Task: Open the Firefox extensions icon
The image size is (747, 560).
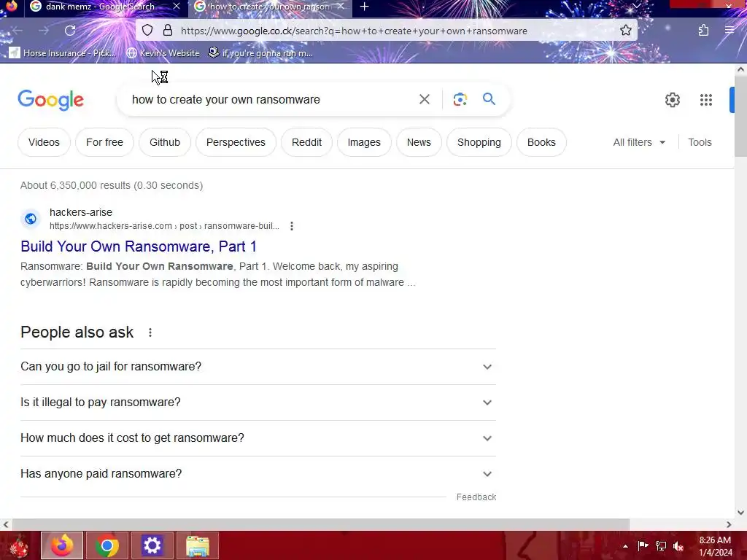Action: tap(704, 31)
